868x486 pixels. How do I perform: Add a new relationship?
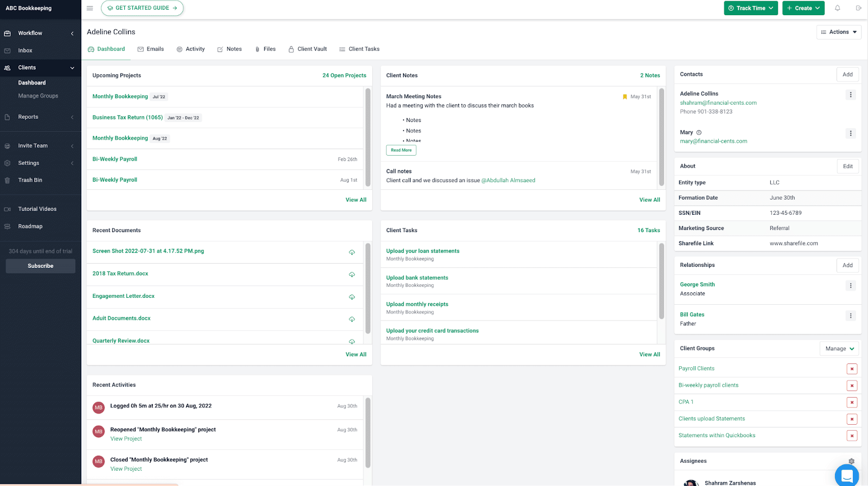point(847,265)
